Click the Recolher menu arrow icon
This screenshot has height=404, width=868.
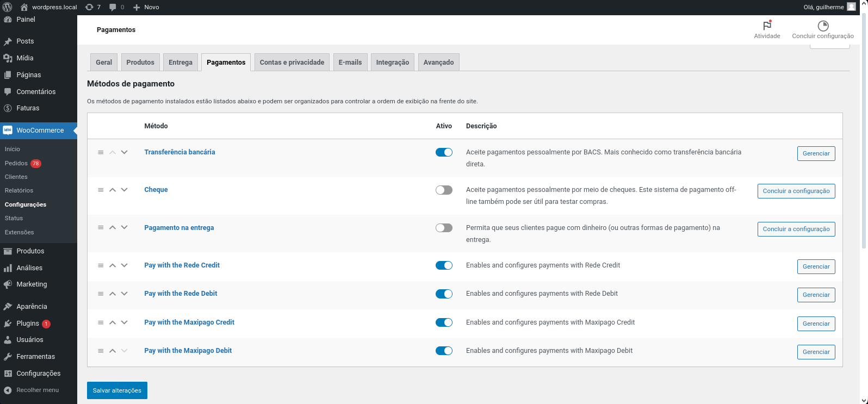(8, 390)
